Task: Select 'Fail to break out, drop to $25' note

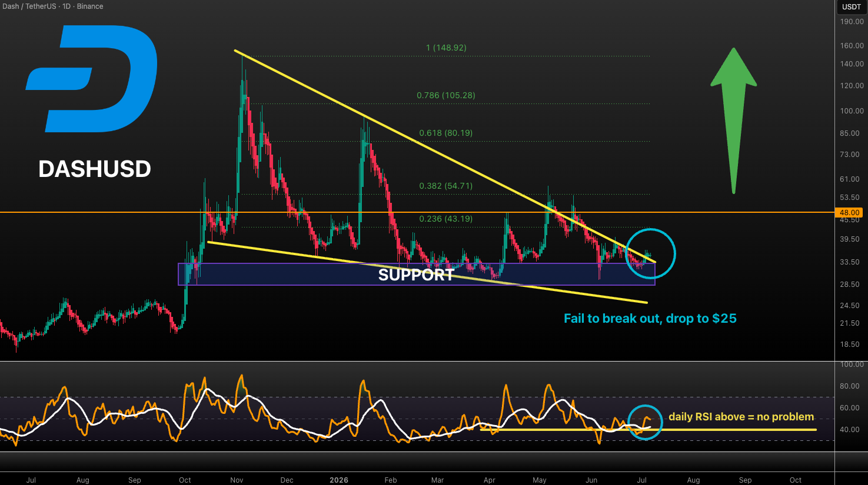Action: (x=650, y=319)
